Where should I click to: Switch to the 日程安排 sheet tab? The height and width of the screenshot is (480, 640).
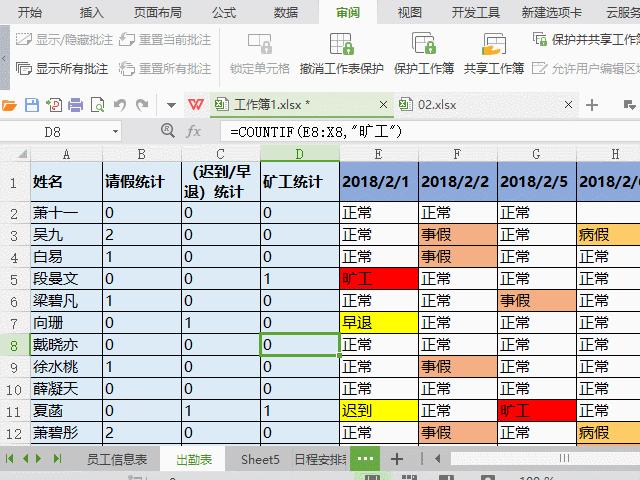tap(320, 459)
